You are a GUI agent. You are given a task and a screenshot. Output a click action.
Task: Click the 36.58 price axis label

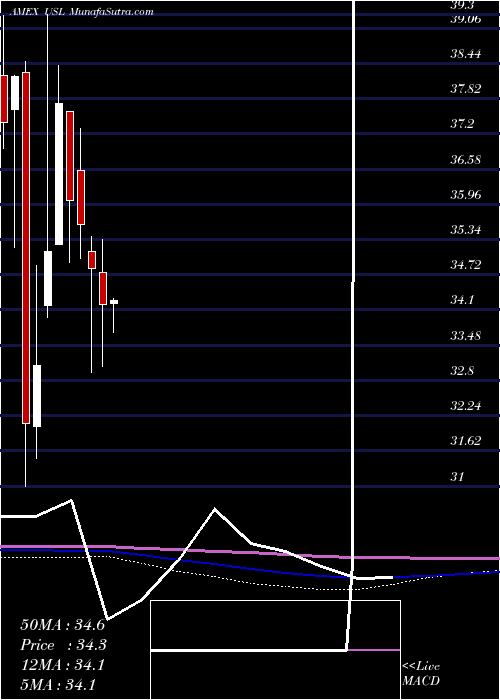[x=466, y=159]
